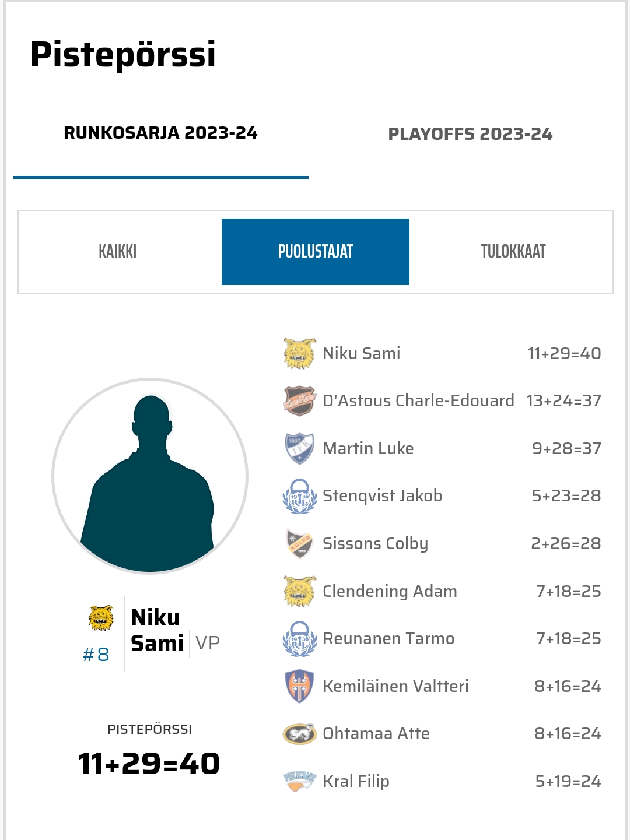Switch to Runkosarja 2023-24 tab
The height and width of the screenshot is (840, 630).
[x=160, y=133]
